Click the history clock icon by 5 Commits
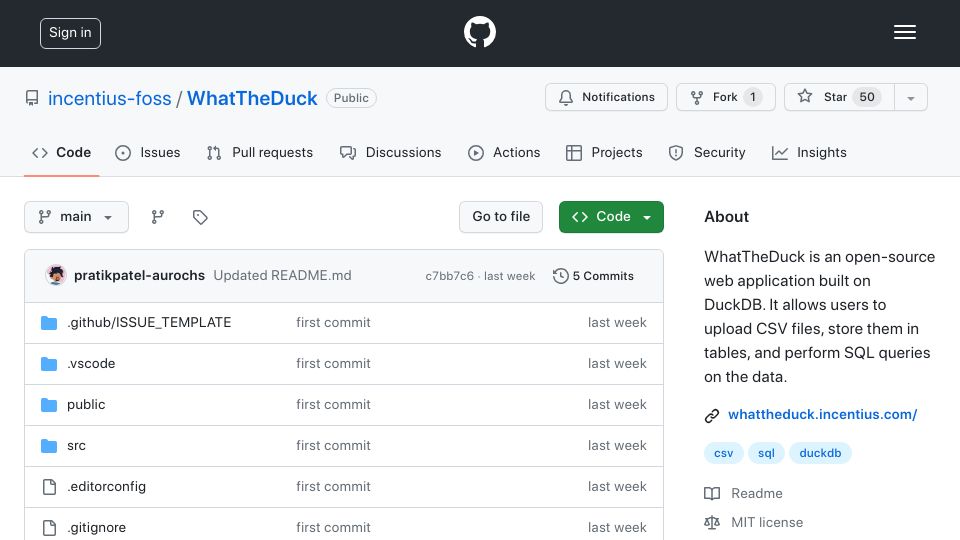 [560, 276]
